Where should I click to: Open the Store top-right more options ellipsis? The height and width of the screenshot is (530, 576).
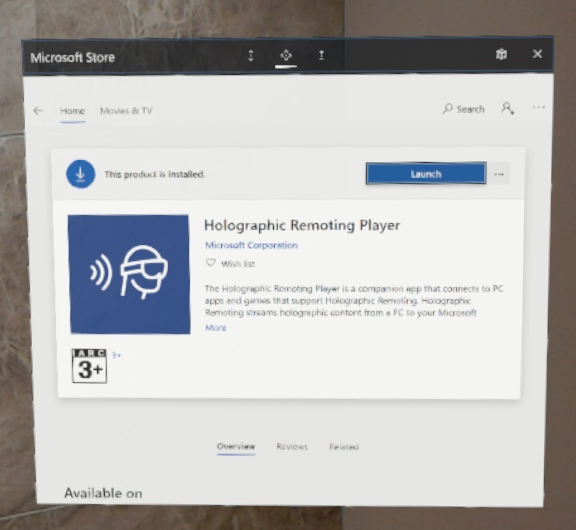539,107
